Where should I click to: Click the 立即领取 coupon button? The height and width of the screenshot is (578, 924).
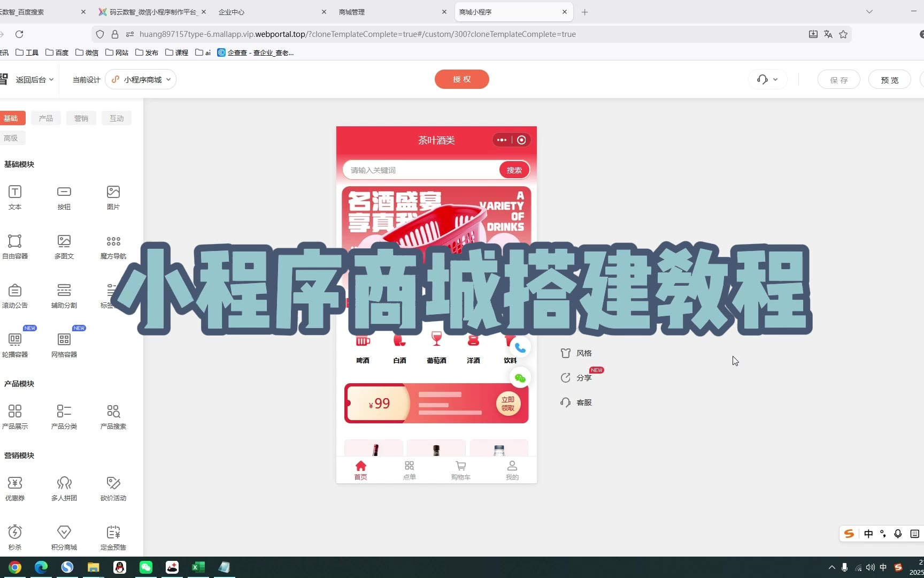coord(508,404)
